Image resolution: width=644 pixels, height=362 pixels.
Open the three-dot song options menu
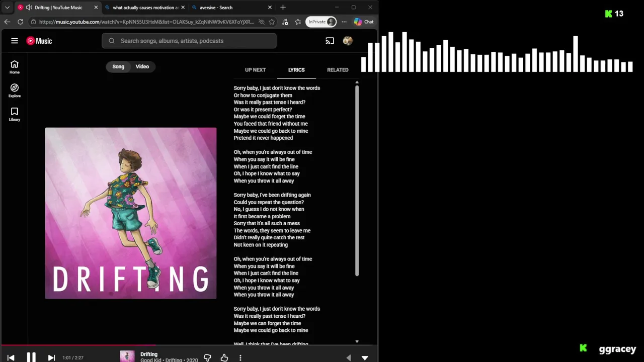point(240,357)
